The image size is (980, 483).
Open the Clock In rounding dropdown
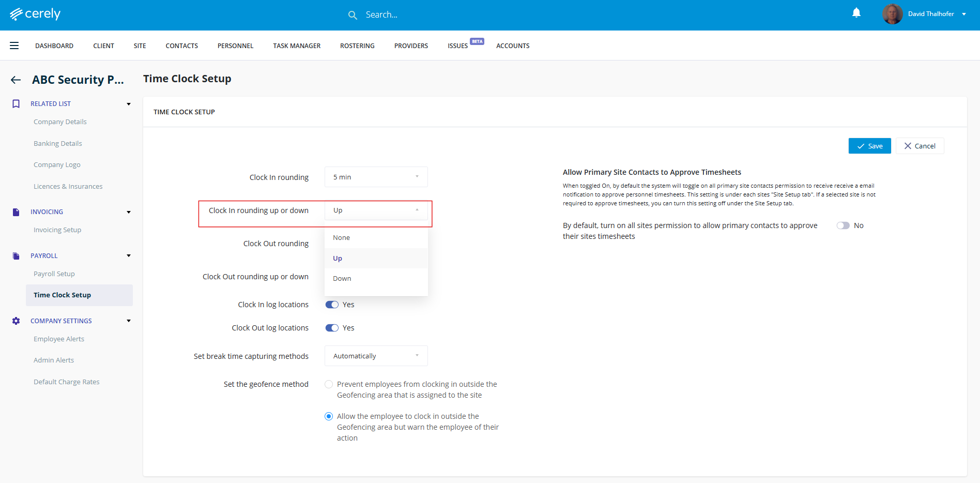376,177
